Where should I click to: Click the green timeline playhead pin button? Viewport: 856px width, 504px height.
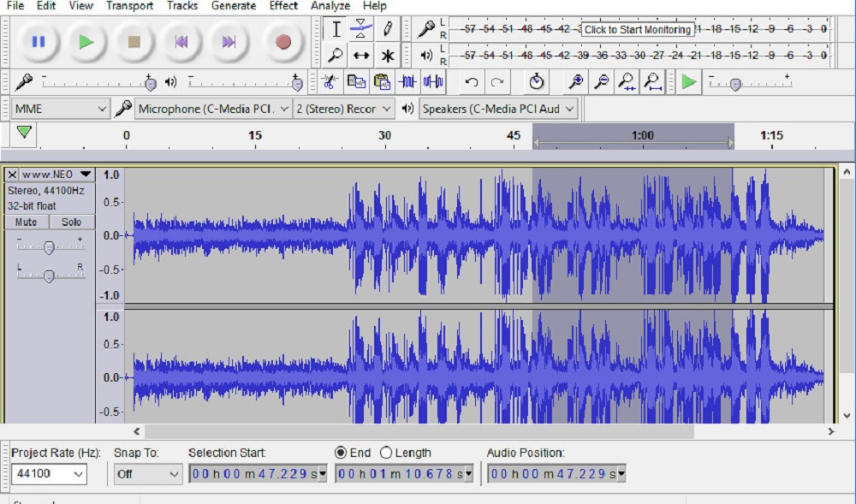tap(24, 133)
